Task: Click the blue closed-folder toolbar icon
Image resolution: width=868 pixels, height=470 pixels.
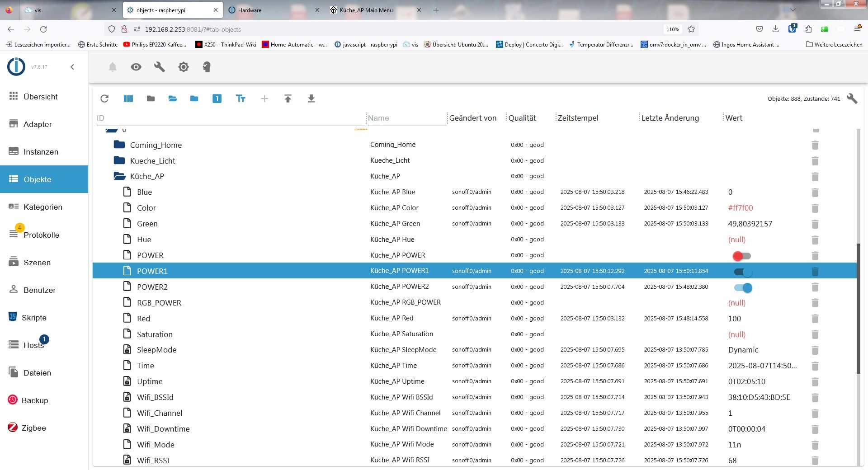Action: [194, 99]
